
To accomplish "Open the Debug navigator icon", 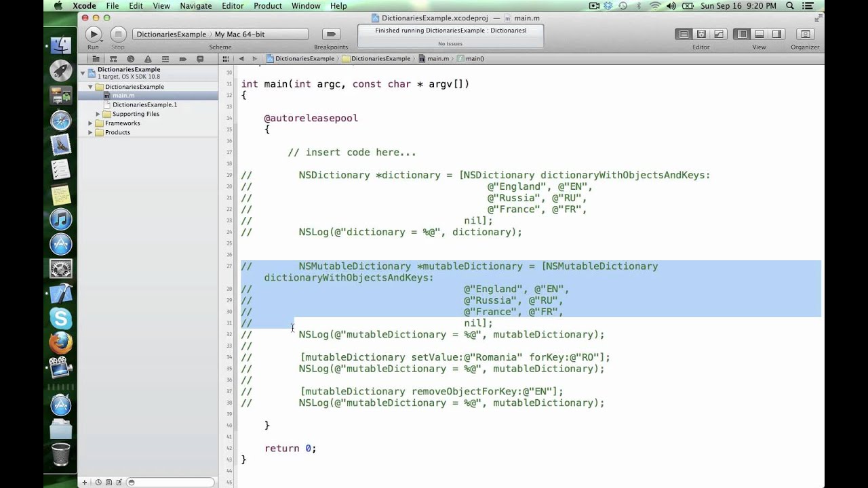I will coord(165,59).
